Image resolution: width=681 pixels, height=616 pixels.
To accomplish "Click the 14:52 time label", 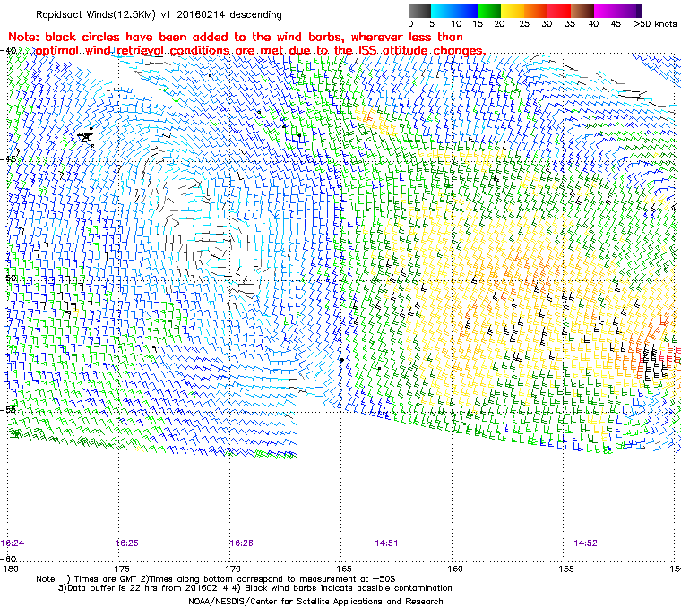I will point(585,543).
